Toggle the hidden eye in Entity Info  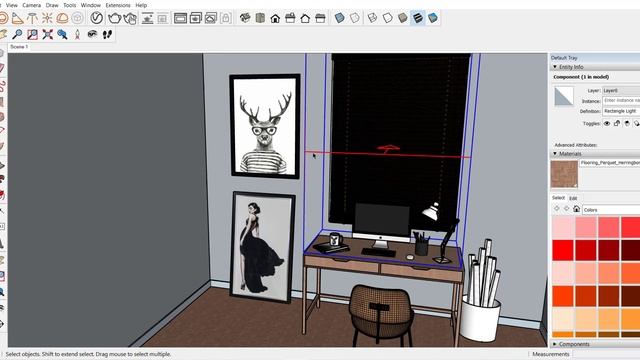[x=607, y=123]
